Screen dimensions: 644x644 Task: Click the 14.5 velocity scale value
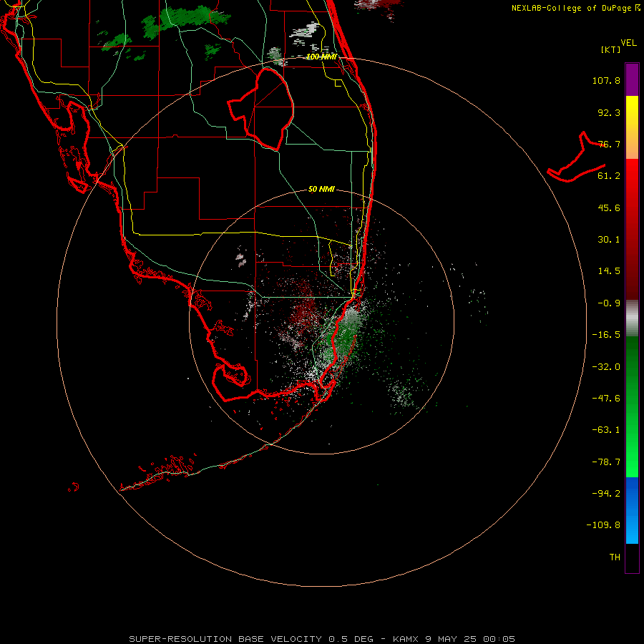click(x=609, y=271)
